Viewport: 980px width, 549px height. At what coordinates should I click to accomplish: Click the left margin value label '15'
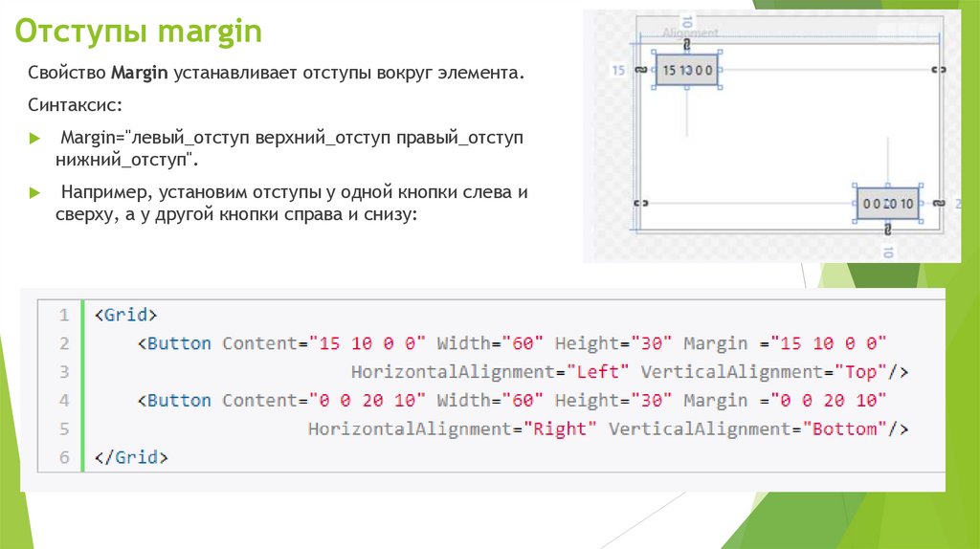click(x=618, y=70)
